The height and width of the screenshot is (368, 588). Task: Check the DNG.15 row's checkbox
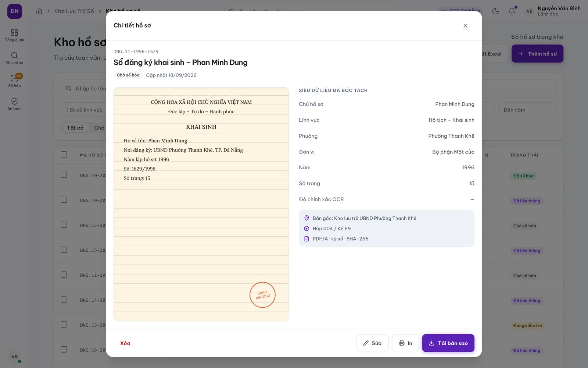(64, 250)
